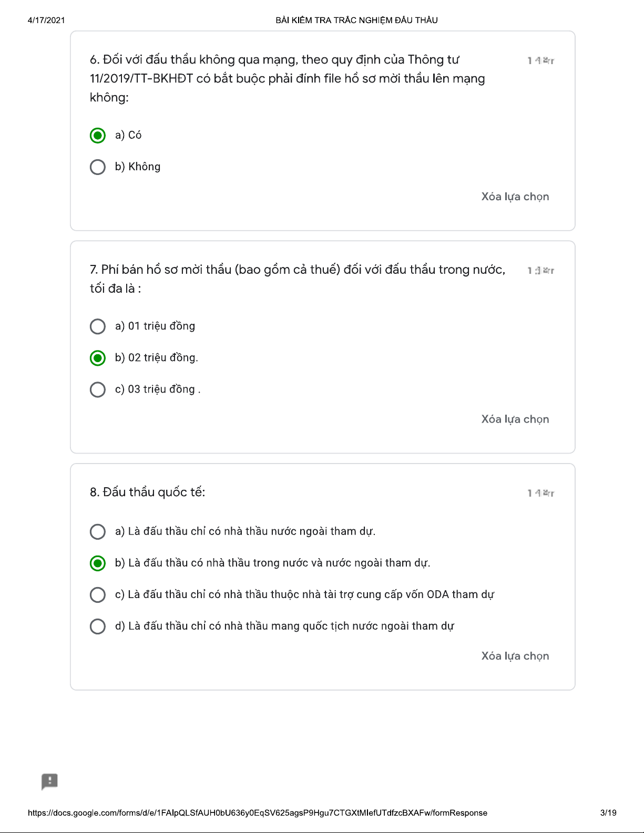Click the report problem feedback icon
Image resolution: width=644 pixels, height=833 pixels.
coord(49,781)
